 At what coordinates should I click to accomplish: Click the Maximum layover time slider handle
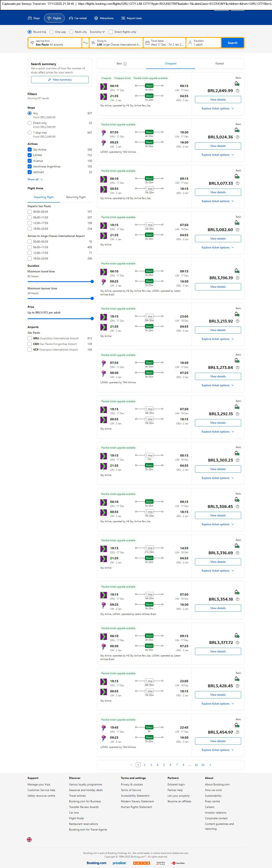92,299
